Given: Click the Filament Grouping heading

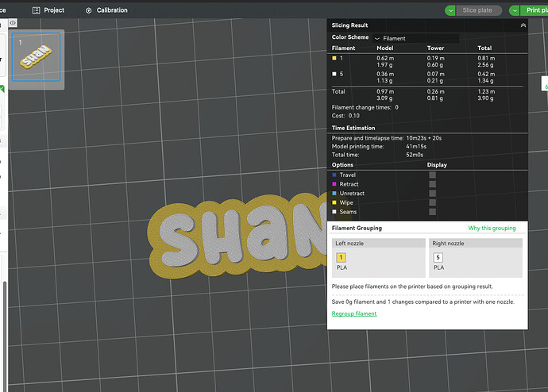Looking at the screenshot, I should (357, 228).
